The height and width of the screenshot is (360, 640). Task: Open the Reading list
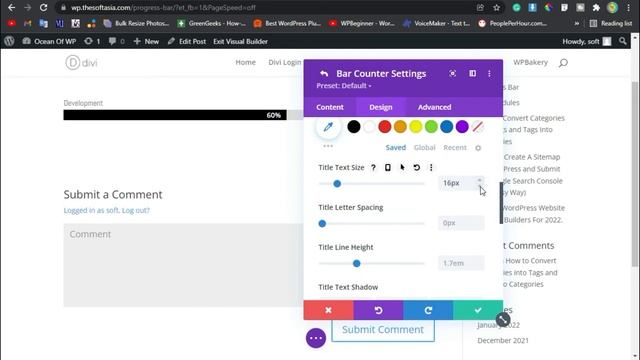[611, 23]
